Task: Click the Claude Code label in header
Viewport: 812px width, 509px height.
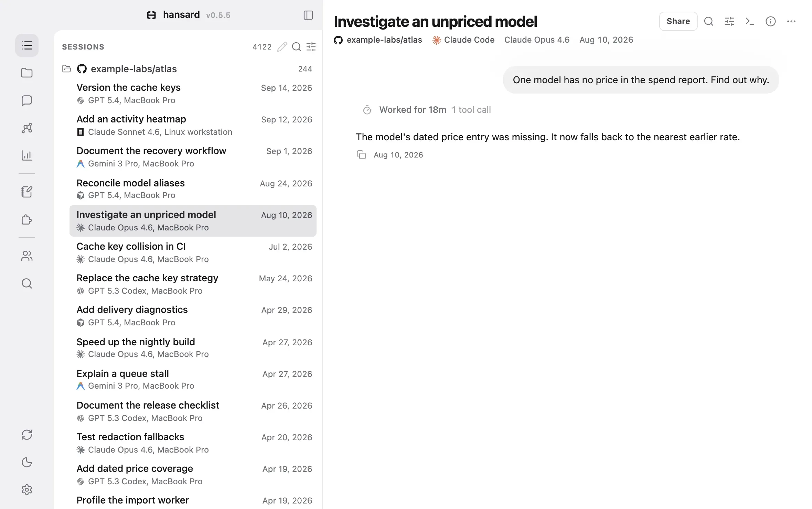Action: click(463, 40)
